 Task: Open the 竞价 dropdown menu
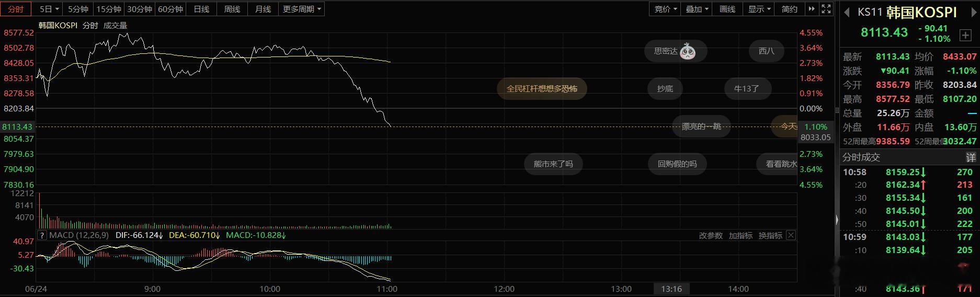tap(665, 9)
